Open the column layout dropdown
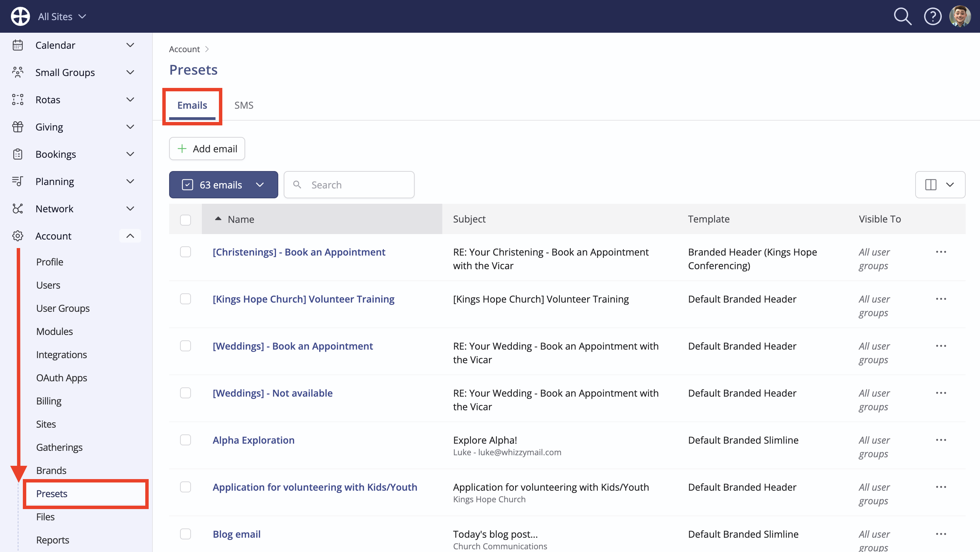The image size is (980, 552). (940, 185)
